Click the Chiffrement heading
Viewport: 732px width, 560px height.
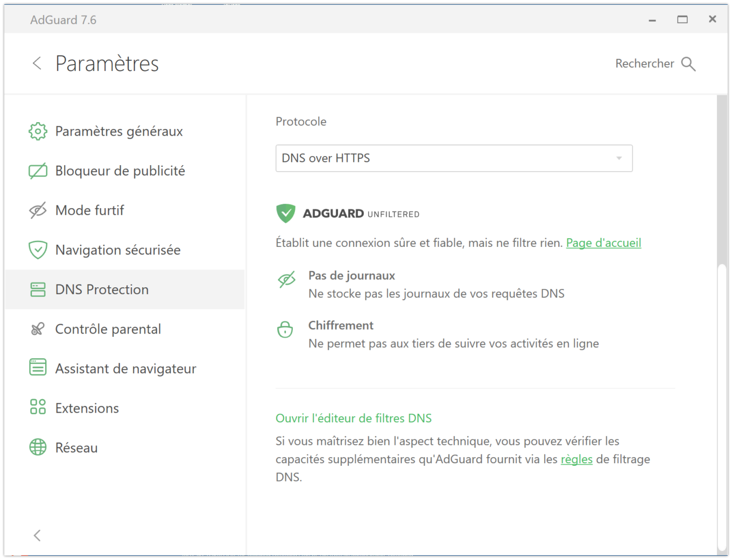(341, 325)
